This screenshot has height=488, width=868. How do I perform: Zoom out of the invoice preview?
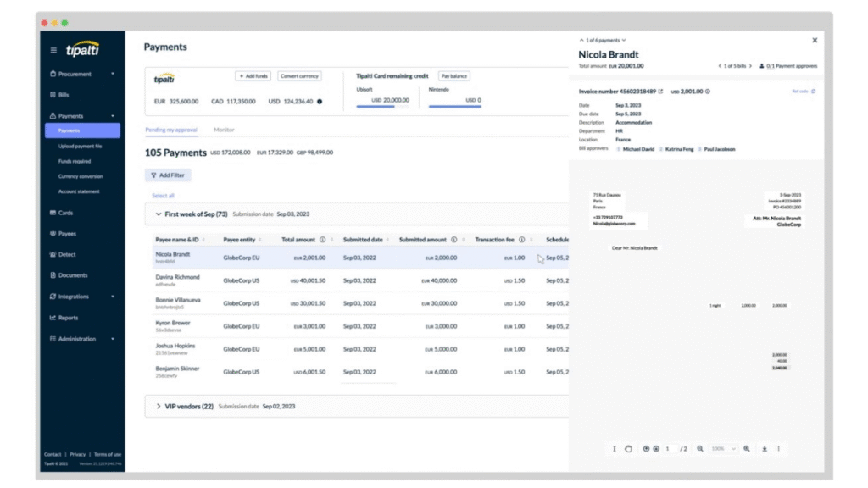700,448
